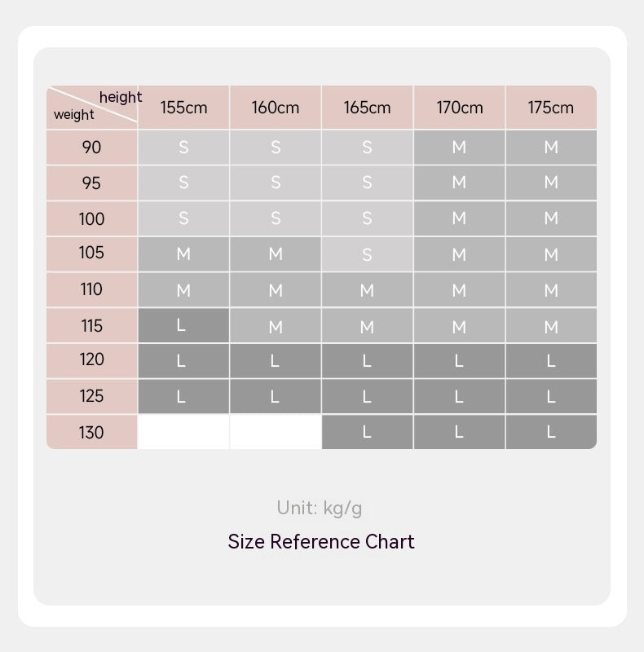Select the 125 weight row header
Viewport: 644px width, 652px height.
click(92, 396)
